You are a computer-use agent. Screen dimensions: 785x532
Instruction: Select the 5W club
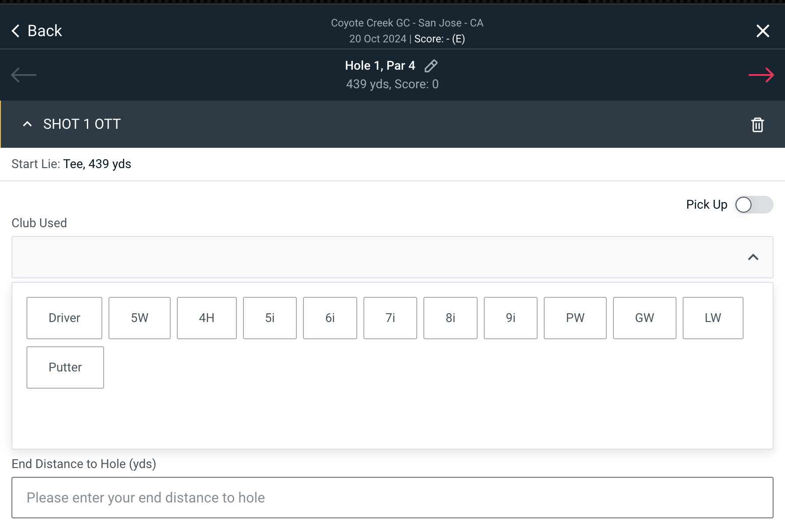pyautogui.click(x=139, y=318)
